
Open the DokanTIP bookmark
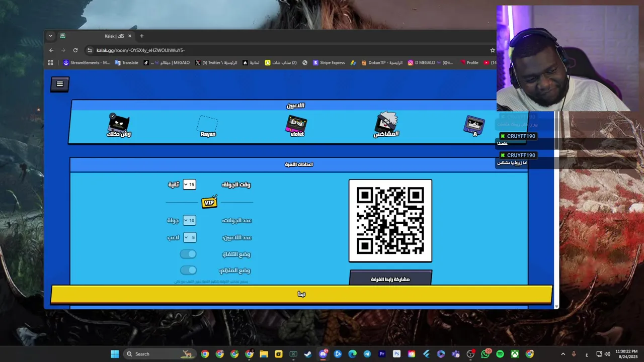coord(381,63)
